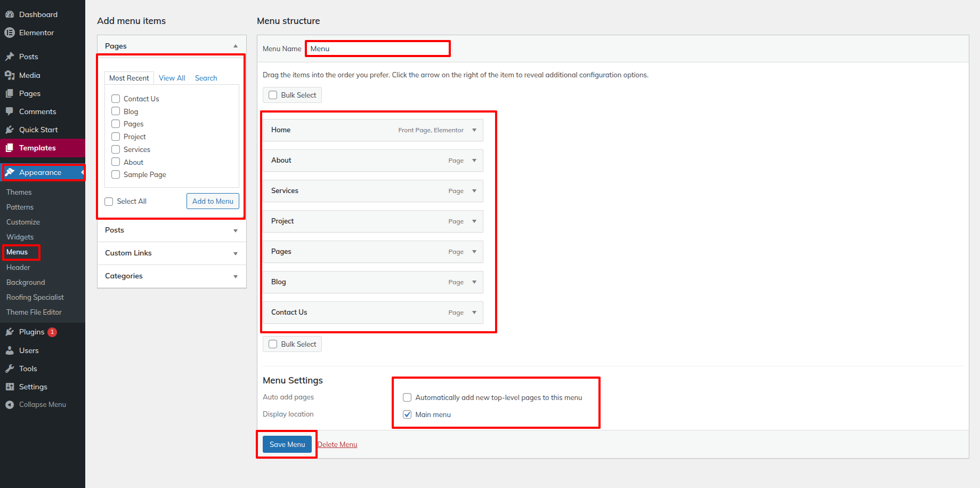Switch to the View All tab

point(172,78)
